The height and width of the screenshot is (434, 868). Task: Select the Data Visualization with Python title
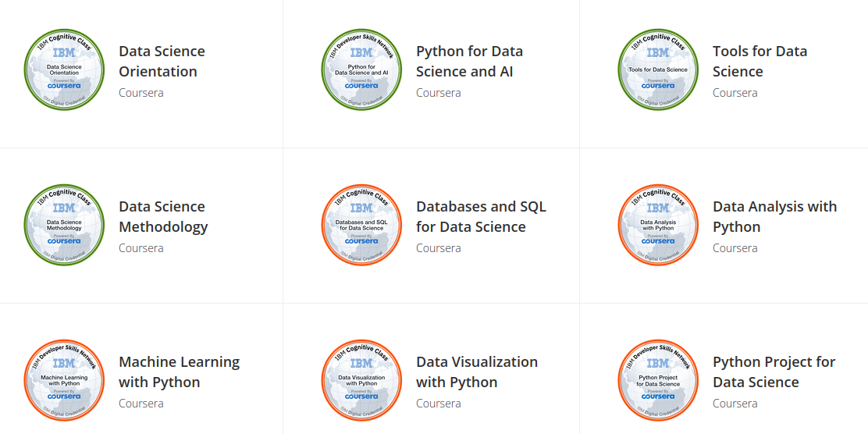tap(477, 372)
